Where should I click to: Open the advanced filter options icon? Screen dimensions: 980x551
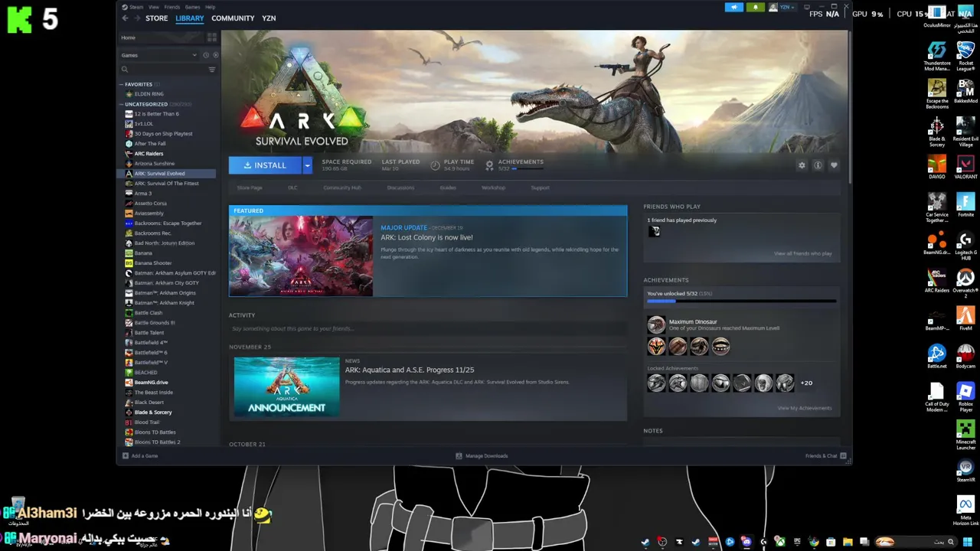coord(212,70)
